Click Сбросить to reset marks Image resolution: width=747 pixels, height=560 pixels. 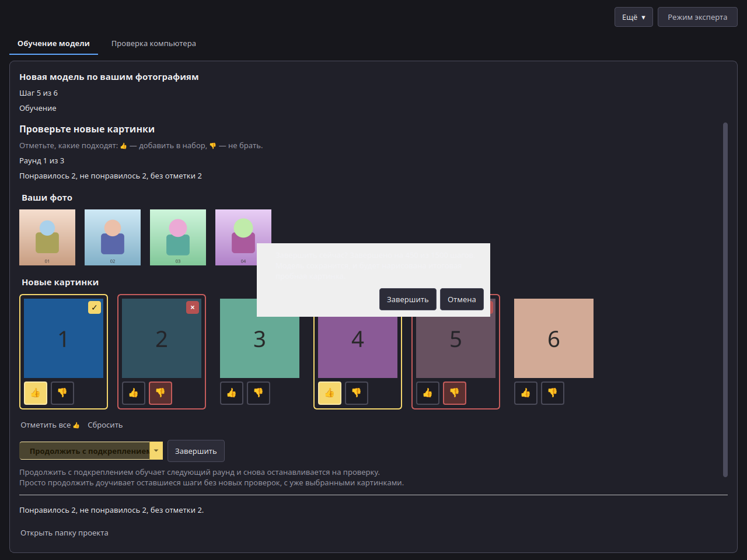(x=105, y=425)
